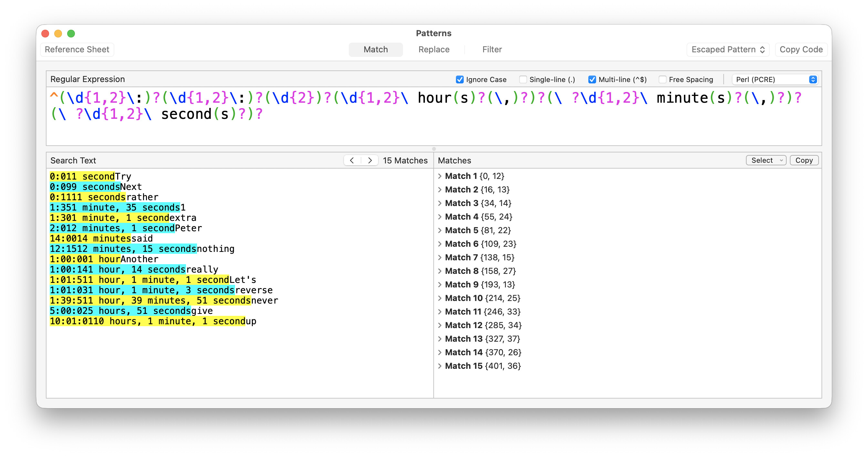Expand Match 15 disclosure chevron
Screen dimensions: 868x456
440,366
